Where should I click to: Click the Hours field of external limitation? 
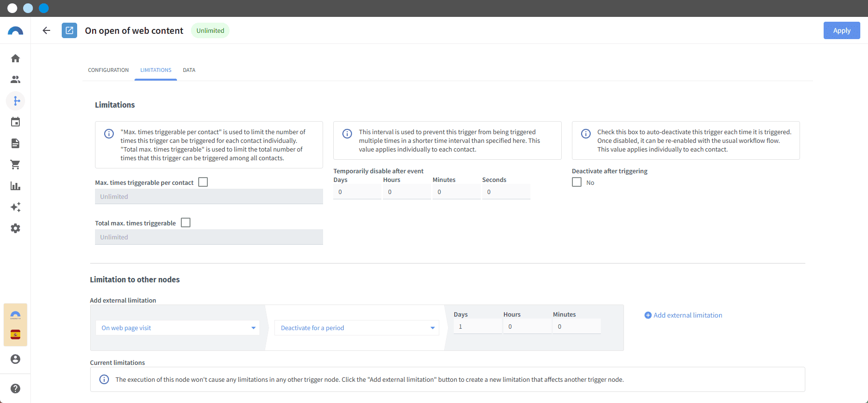pyautogui.click(x=528, y=326)
